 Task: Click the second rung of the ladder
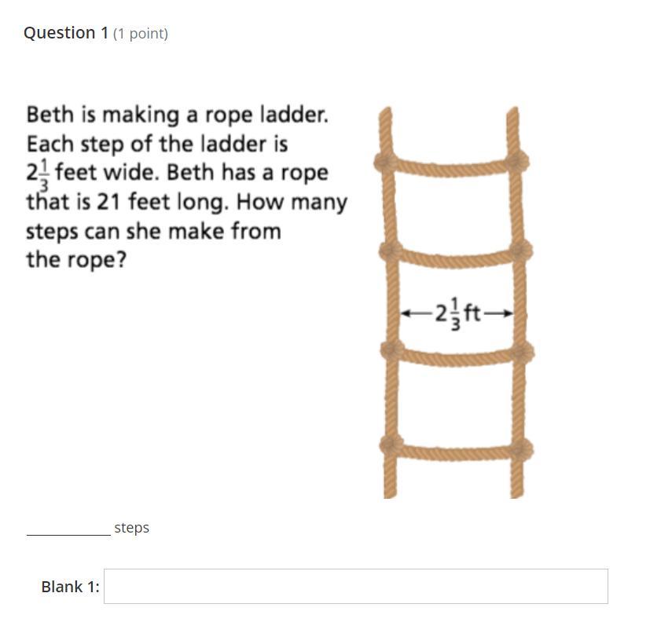pyautogui.click(x=455, y=256)
